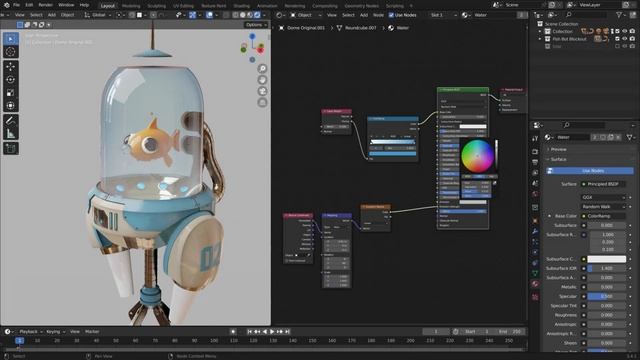Viewport: 640px width, 360px height.
Task: Open the GGX distribution dropdown
Action: click(603, 198)
